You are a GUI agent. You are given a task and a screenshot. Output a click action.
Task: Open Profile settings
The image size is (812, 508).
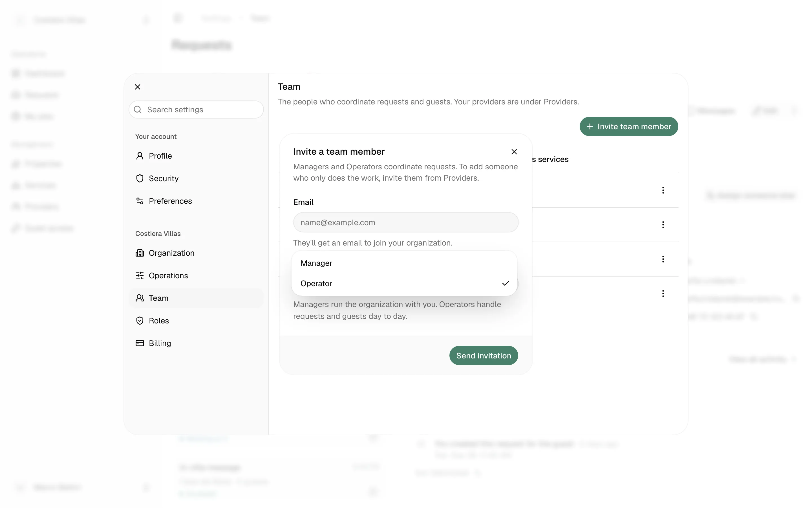(x=196, y=156)
